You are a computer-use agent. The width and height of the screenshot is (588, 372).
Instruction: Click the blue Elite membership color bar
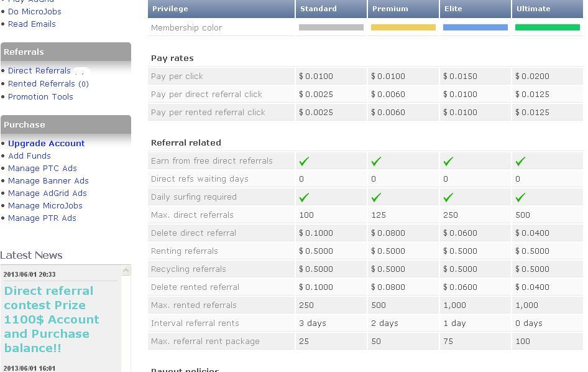click(x=475, y=27)
